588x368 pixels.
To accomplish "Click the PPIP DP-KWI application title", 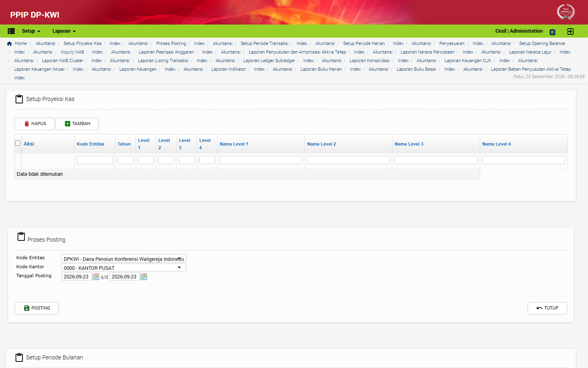I will point(35,15).
